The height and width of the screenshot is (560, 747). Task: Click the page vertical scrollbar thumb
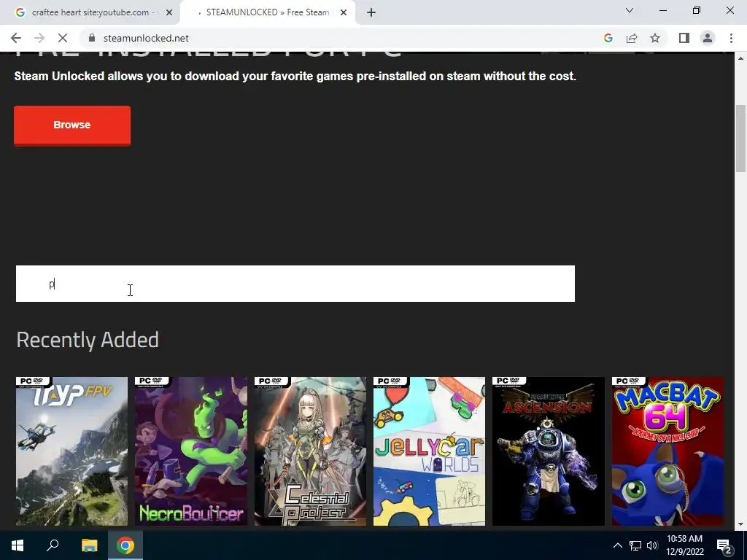(740, 138)
